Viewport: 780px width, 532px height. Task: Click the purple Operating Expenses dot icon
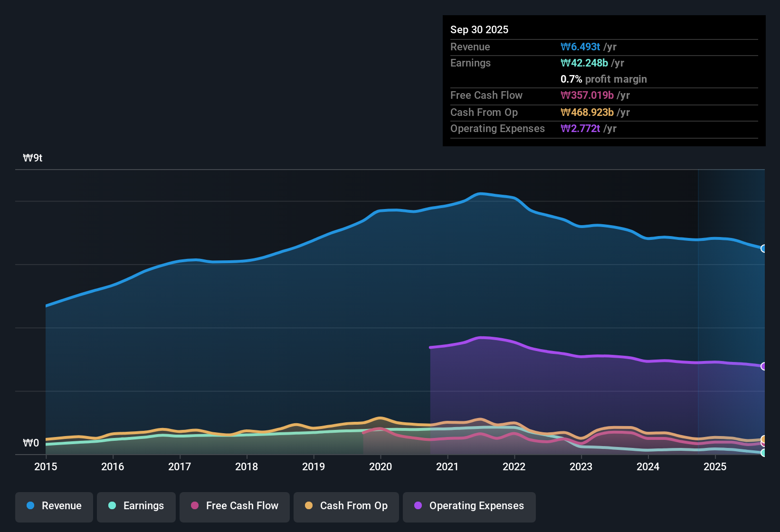click(x=418, y=506)
